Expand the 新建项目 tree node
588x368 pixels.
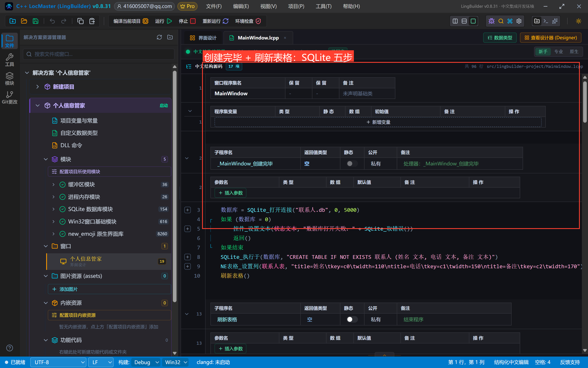tap(37, 87)
